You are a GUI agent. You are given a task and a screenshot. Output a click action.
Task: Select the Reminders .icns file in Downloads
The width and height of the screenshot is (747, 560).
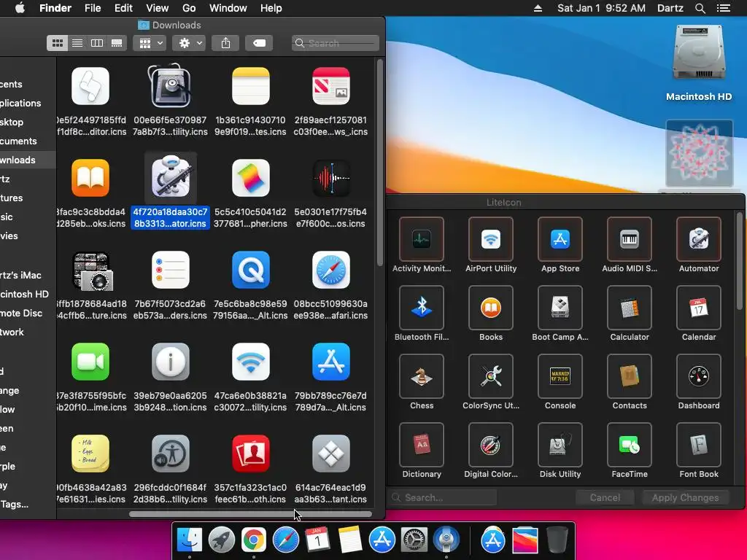coord(171,270)
